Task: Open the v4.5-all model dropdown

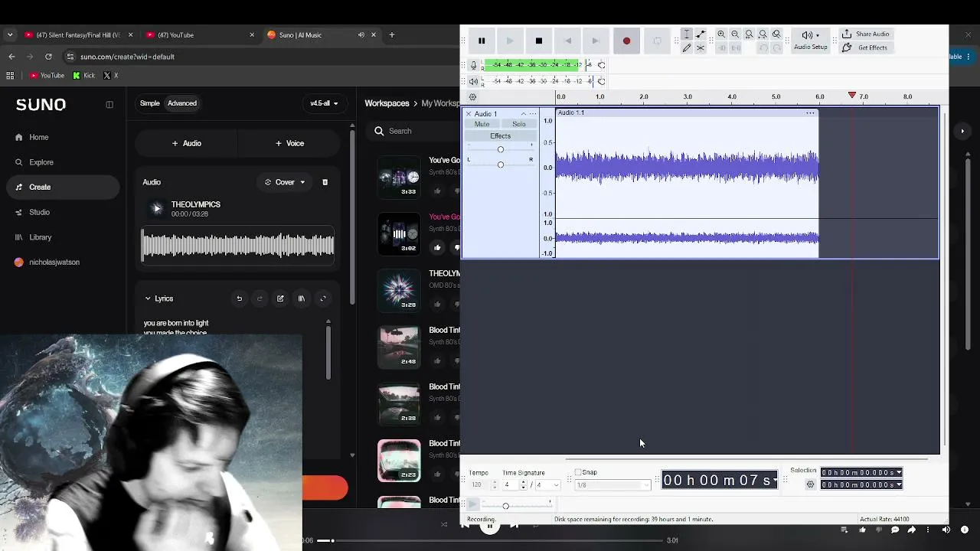Action: pos(324,103)
